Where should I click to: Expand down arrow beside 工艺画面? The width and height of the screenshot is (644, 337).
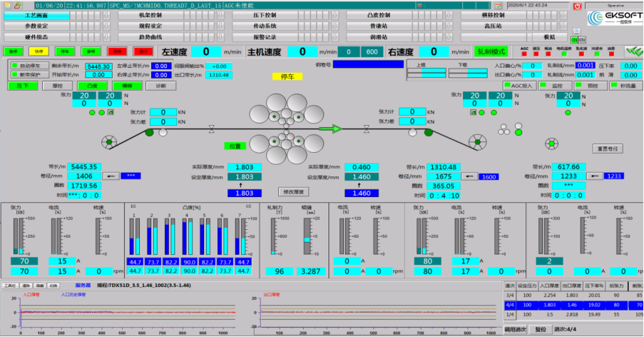[x=106, y=15]
